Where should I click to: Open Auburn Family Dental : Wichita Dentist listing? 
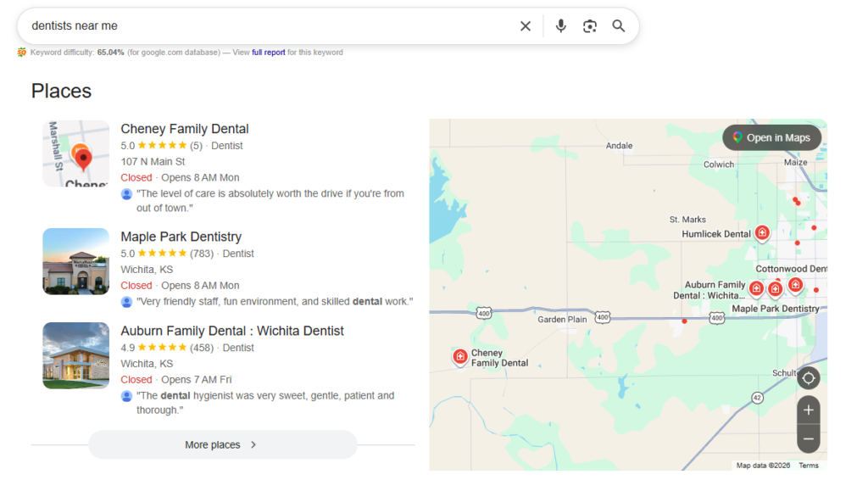232,331
